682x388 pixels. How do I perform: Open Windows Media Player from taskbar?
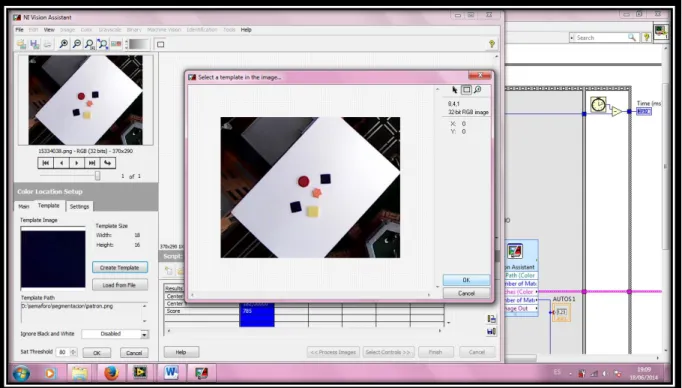50,373
